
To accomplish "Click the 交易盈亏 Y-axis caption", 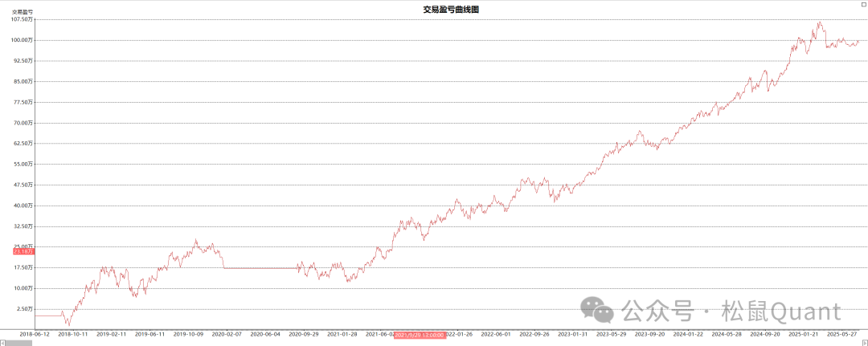I will tap(22, 12).
